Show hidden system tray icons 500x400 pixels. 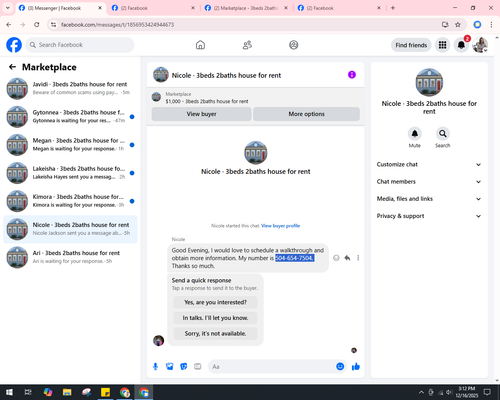421,392
